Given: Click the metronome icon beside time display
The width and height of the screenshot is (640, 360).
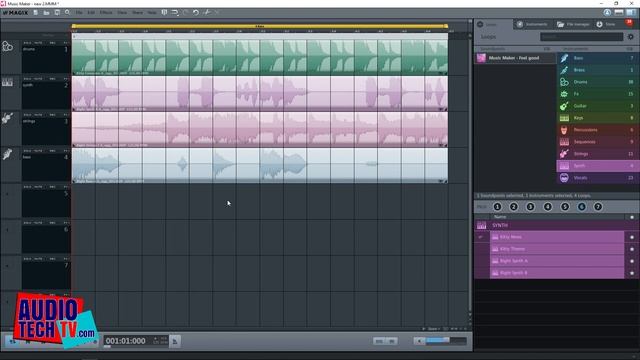Looking at the screenshot, I should [x=175, y=341].
